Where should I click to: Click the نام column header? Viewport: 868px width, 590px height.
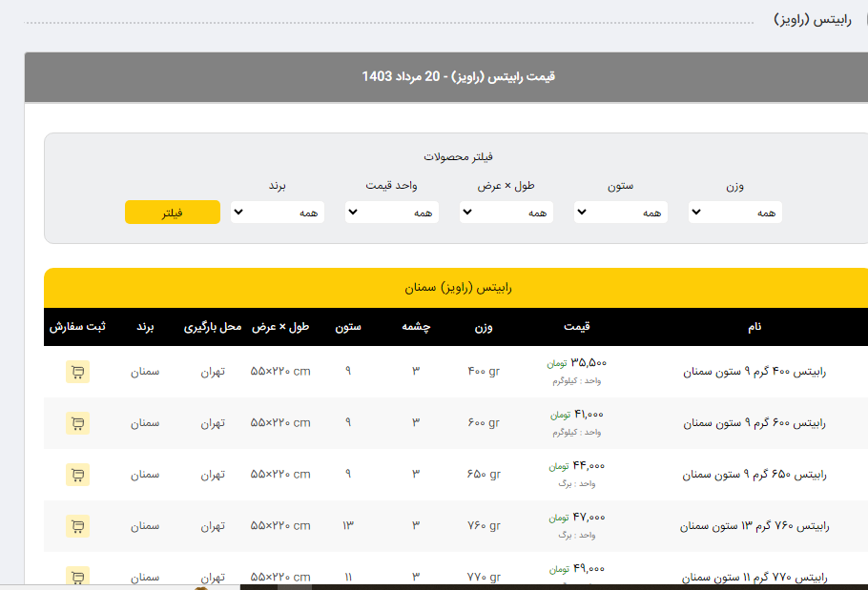tap(754, 327)
